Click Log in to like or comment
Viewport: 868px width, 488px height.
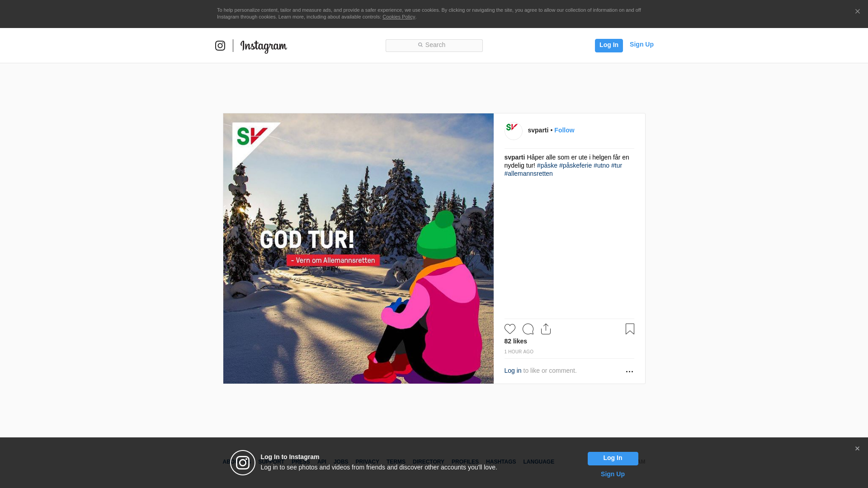pos(513,371)
